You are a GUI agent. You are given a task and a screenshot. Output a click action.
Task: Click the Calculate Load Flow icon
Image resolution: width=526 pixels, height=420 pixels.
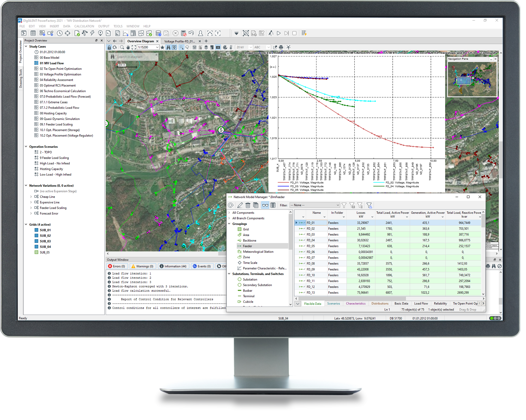coord(85,33)
